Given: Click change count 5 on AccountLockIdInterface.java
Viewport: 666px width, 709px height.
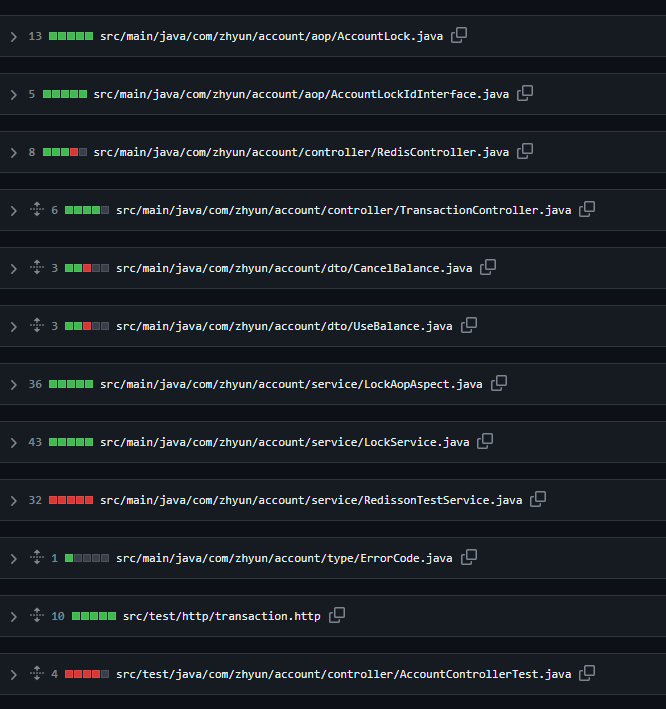Looking at the screenshot, I should pos(32,94).
